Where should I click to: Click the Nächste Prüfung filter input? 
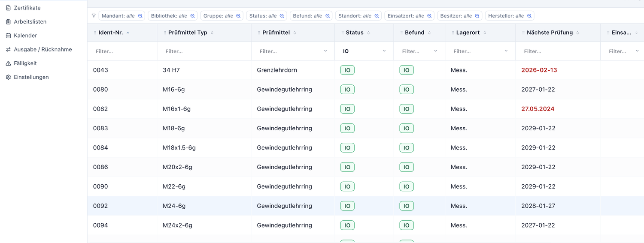[x=558, y=51]
